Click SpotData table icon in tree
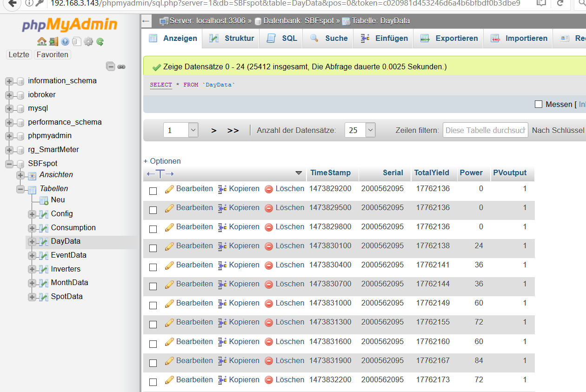 pyautogui.click(x=44, y=297)
